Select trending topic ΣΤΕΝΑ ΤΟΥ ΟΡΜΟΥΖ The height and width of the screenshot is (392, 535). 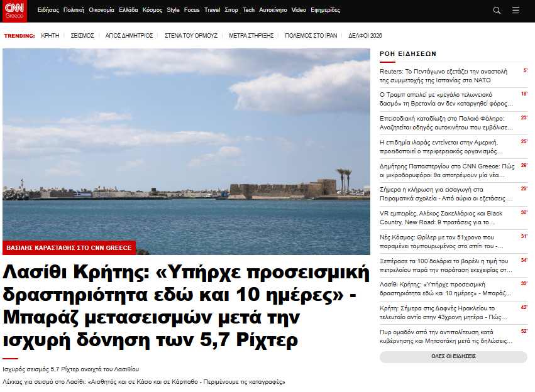(x=190, y=36)
